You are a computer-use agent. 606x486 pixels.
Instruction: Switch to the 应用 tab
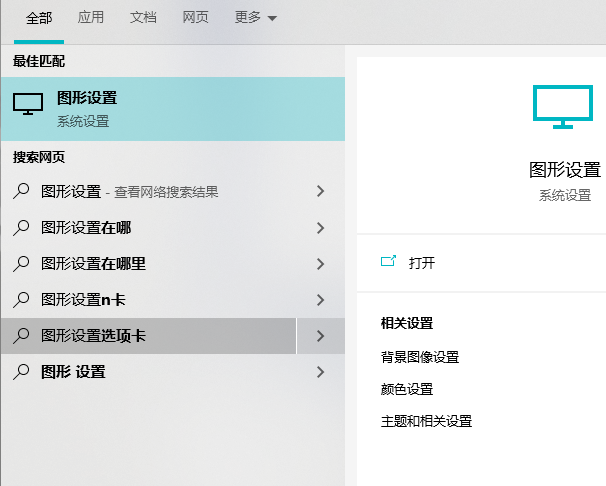91,17
